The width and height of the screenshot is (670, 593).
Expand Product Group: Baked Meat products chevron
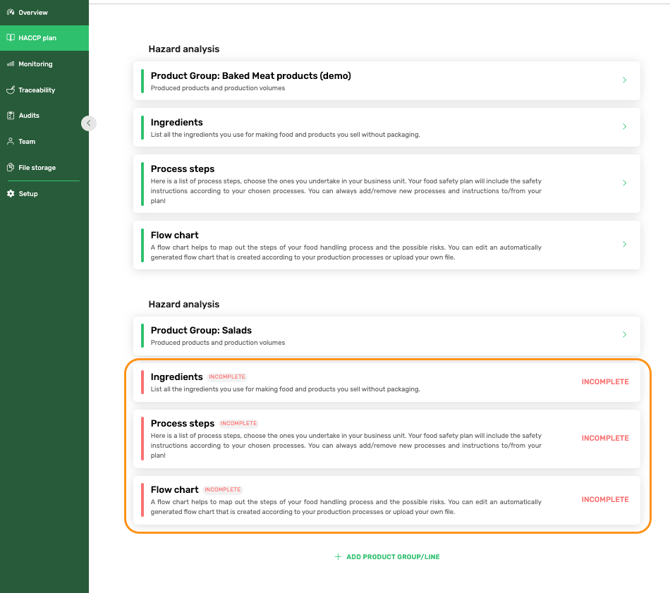click(x=624, y=80)
